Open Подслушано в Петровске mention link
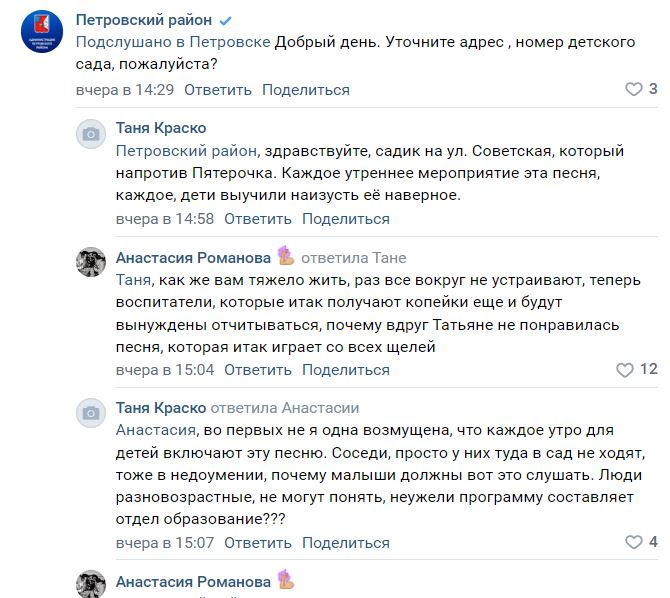 (x=173, y=42)
